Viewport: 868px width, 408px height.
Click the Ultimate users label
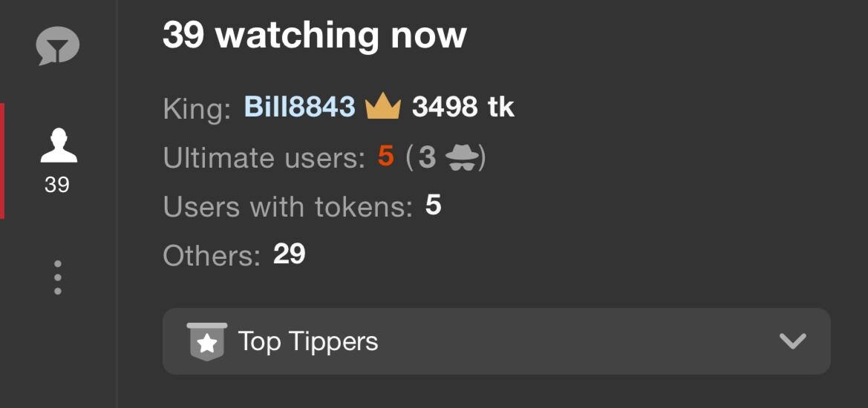point(264,158)
